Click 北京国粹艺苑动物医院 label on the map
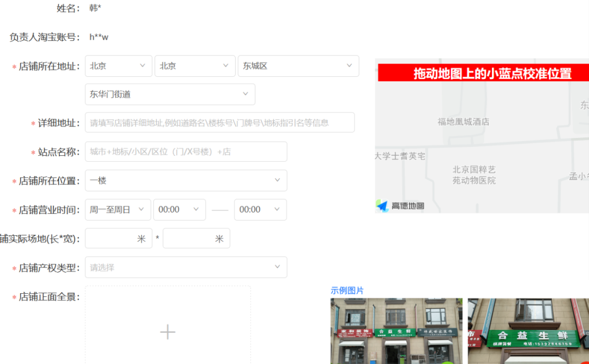The height and width of the screenshot is (364, 589). (x=474, y=175)
